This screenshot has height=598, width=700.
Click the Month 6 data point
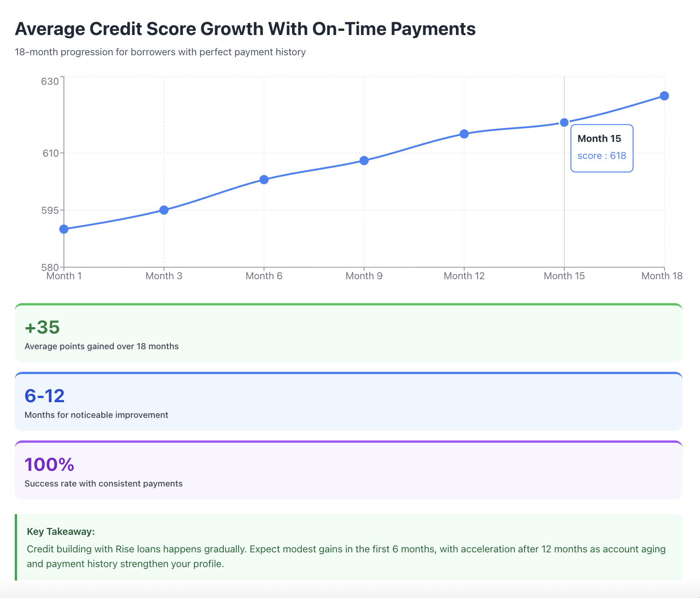pos(264,180)
